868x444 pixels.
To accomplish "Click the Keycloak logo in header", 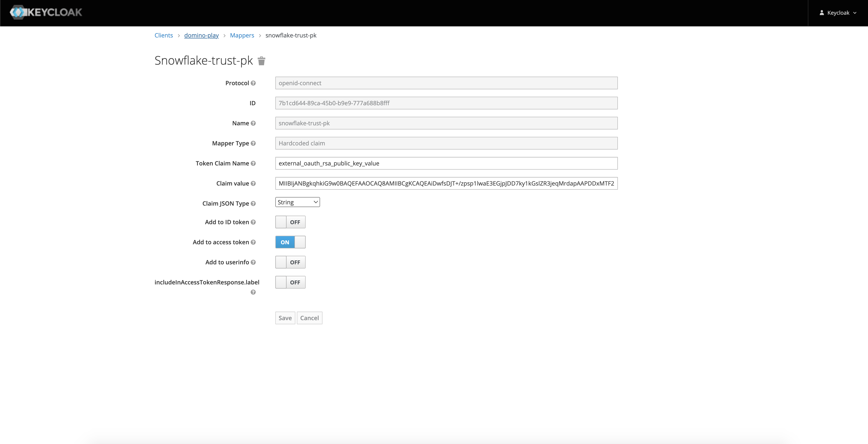I will (x=46, y=12).
